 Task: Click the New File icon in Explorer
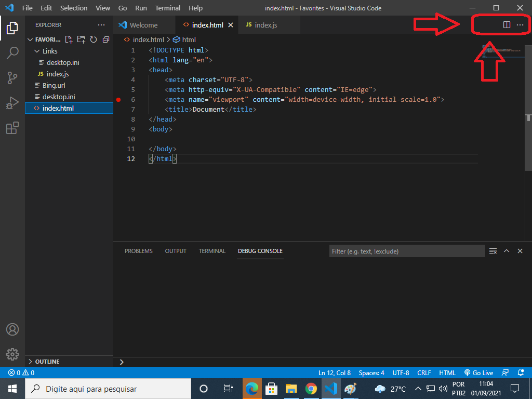69,39
